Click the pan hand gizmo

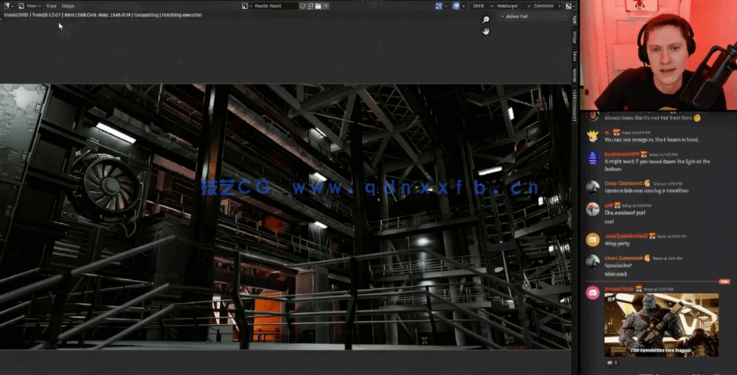pos(486,31)
